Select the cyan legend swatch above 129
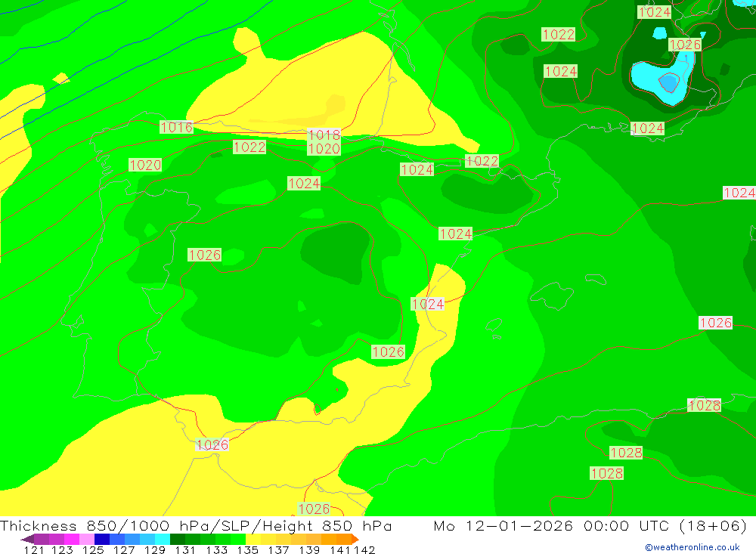Screen dimensions: 756x554 [x=163, y=539]
